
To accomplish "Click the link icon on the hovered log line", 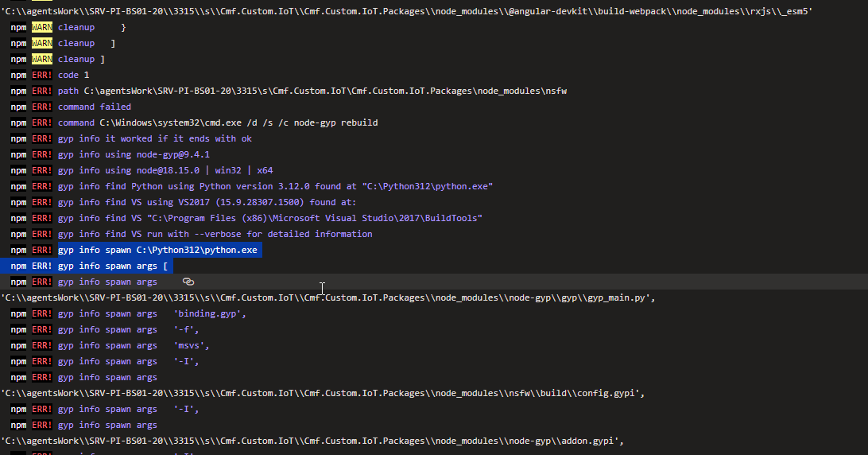I will click(188, 282).
